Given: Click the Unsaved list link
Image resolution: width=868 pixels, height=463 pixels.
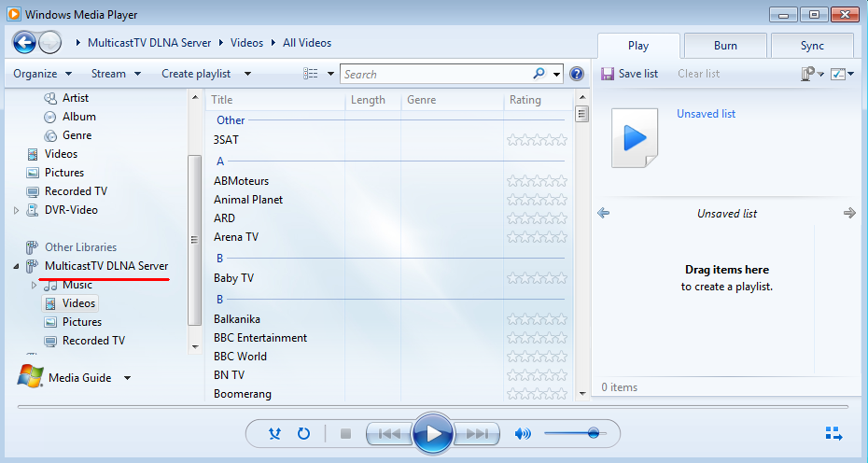Looking at the screenshot, I should 706,114.
